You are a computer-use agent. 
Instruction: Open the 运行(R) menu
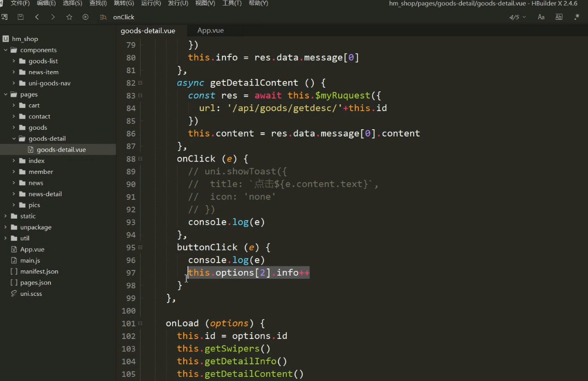[151, 4]
